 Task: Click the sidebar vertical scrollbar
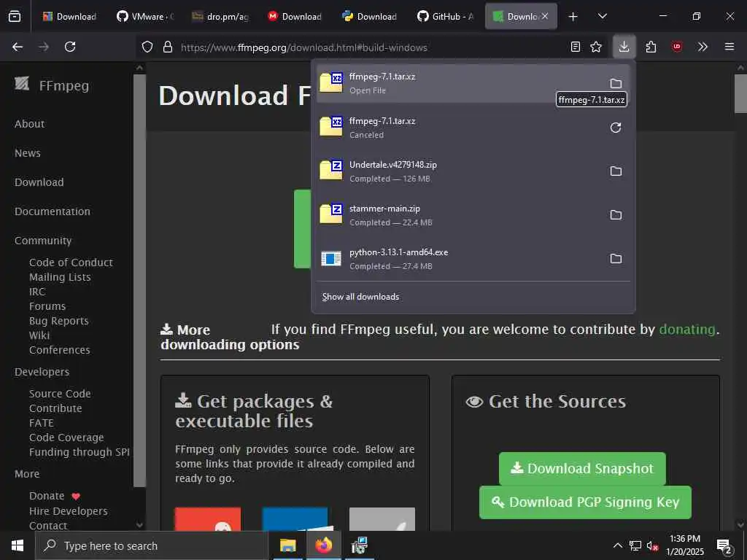coord(139,281)
